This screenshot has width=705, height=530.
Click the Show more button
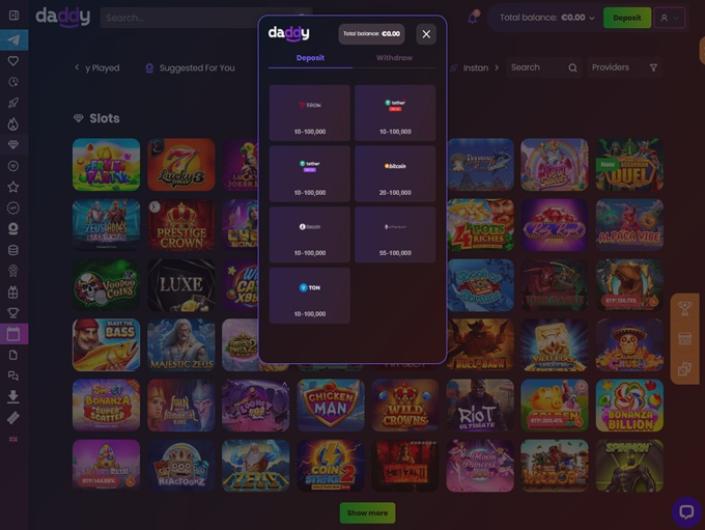point(367,512)
